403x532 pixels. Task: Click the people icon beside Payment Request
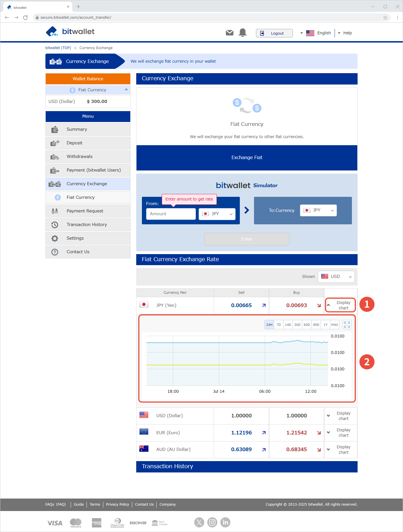coord(55,211)
